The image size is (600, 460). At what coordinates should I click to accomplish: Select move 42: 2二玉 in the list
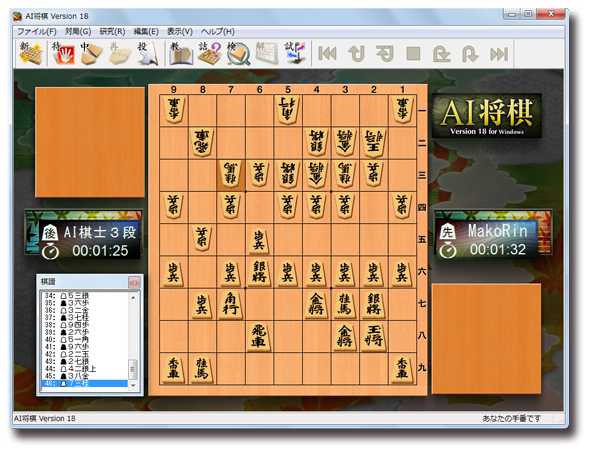pos(85,354)
